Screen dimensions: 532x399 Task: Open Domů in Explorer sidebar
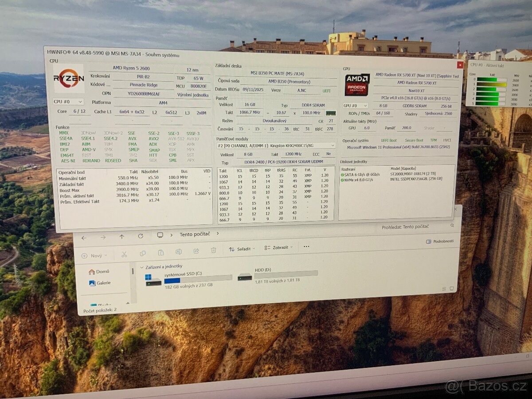click(99, 272)
